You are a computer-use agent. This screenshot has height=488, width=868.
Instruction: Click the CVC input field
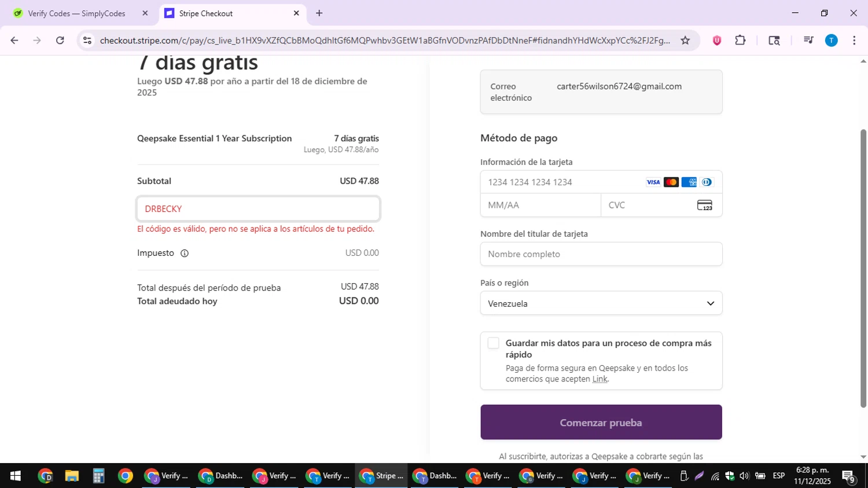661,206
